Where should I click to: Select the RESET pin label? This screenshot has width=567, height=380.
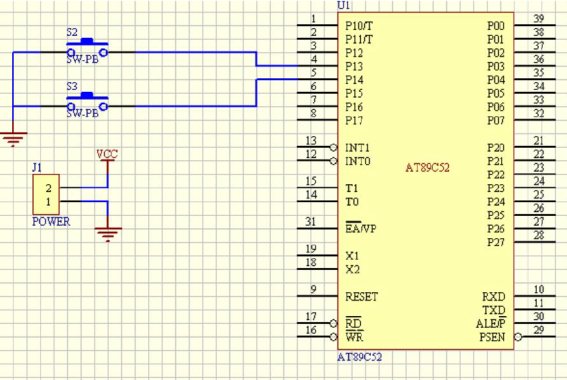coord(361,297)
